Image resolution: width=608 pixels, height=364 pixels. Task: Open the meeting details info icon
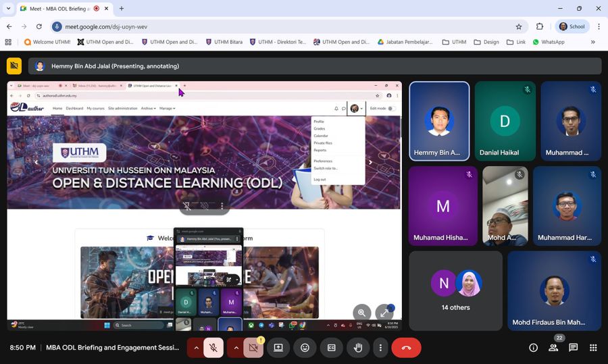tap(533, 348)
